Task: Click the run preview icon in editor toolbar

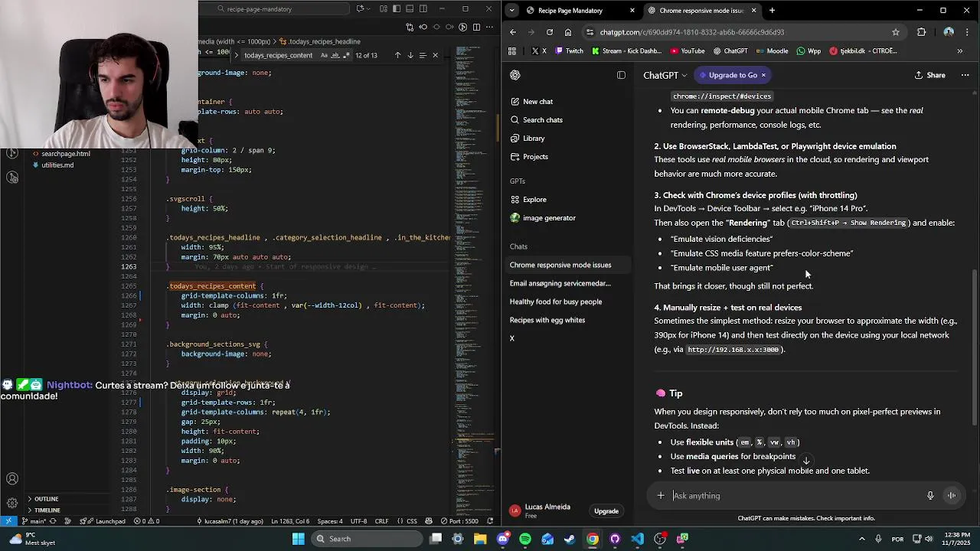Action: [462, 27]
